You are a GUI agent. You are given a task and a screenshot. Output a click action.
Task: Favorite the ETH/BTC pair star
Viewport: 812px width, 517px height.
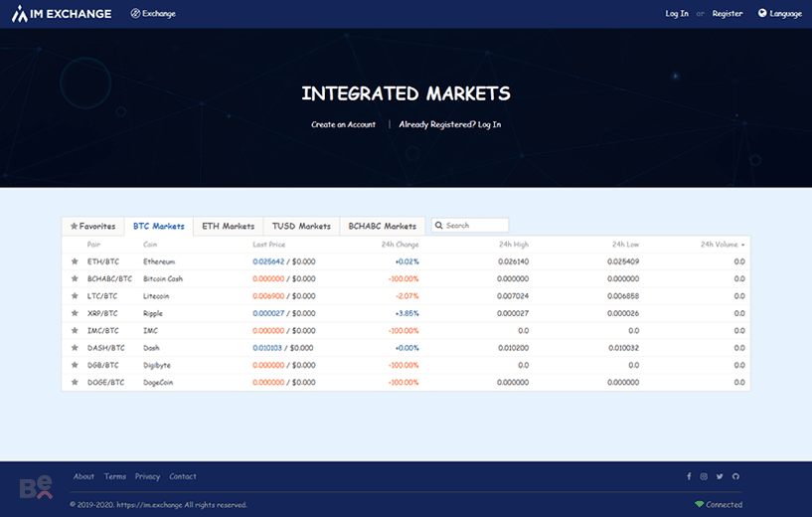coord(75,261)
